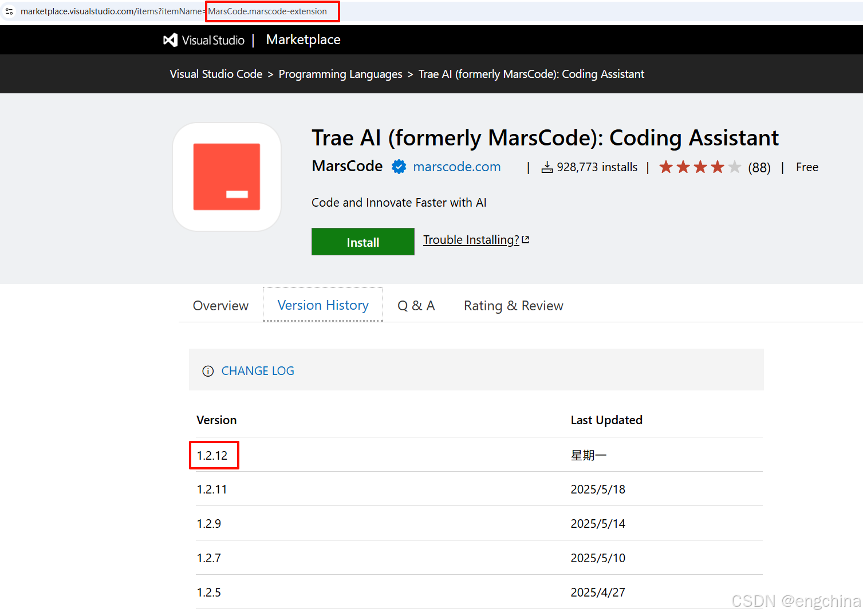This screenshot has width=863, height=616.
Task: Click the verified publisher badge icon
Action: point(399,167)
